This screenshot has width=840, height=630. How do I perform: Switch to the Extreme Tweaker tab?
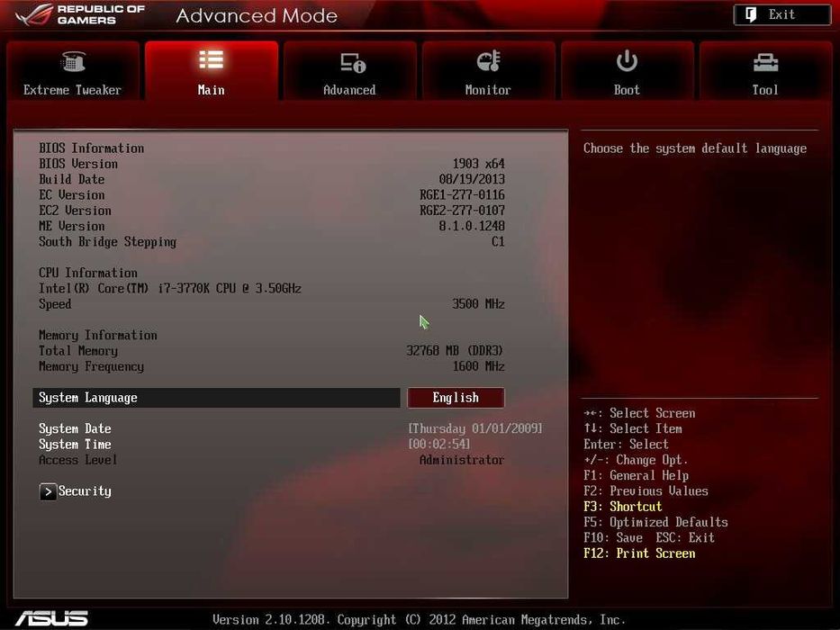[x=73, y=71]
